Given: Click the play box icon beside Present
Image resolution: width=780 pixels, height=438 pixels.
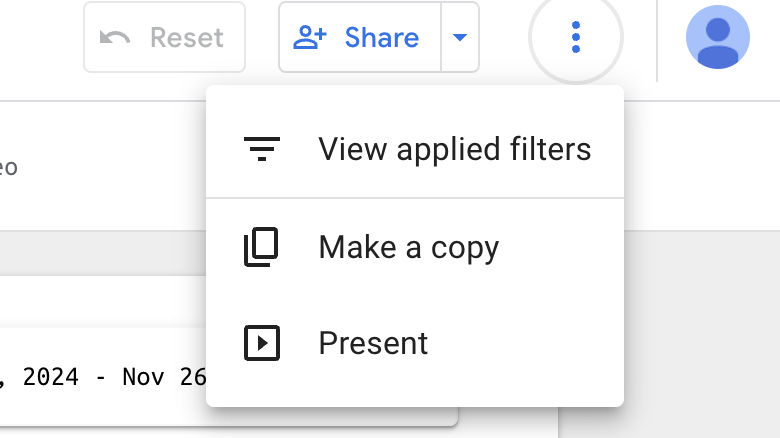Looking at the screenshot, I should pos(262,343).
